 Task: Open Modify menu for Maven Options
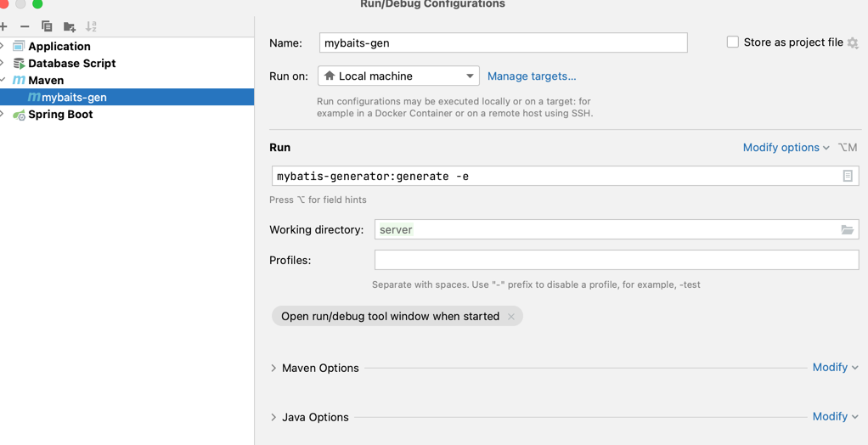pos(836,368)
